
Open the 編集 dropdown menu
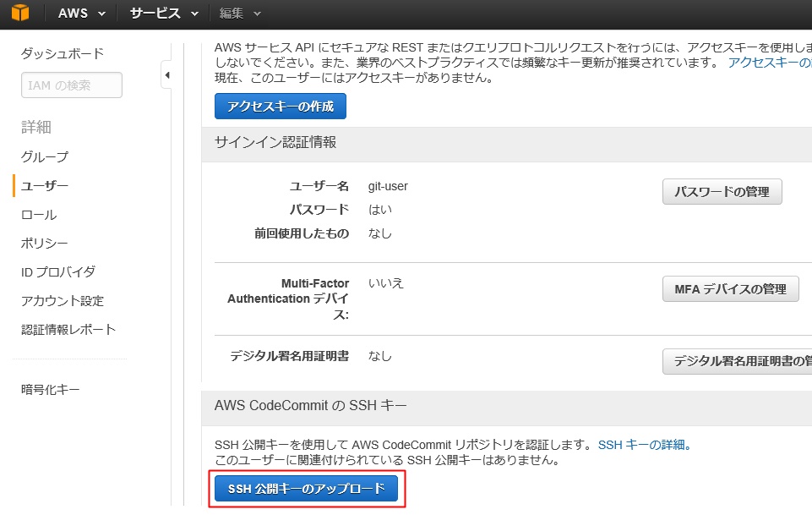[239, 14]
